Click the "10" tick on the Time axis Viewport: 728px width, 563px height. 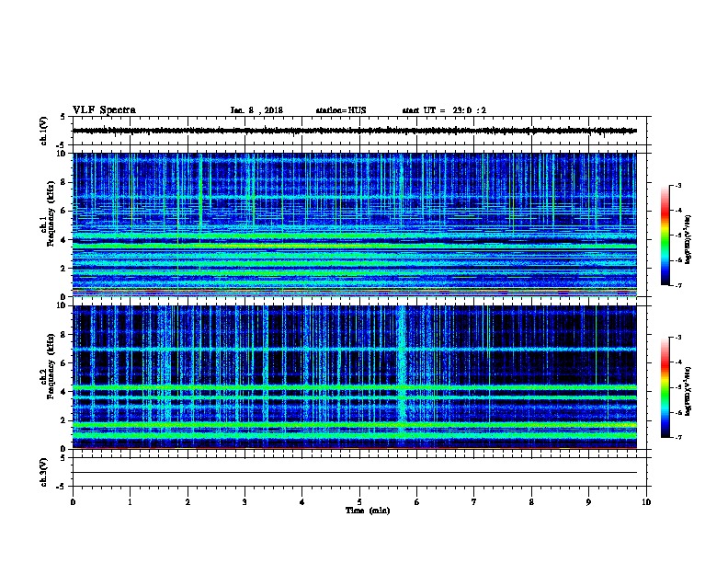[x=646, y=502]
